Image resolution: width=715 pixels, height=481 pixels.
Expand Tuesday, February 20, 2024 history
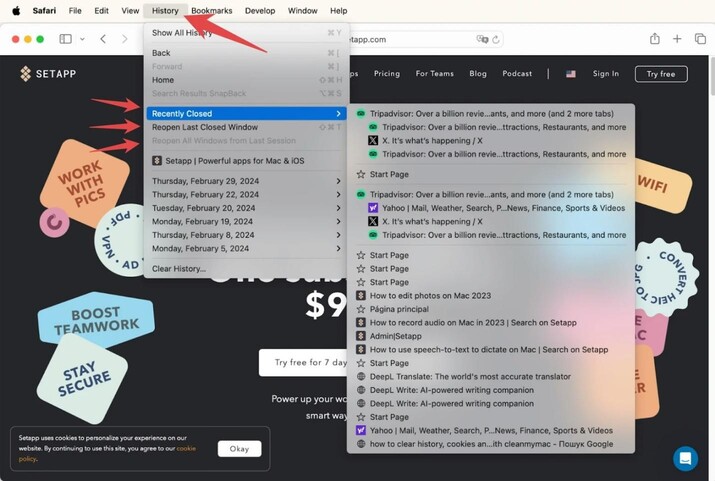pos(246,208)
